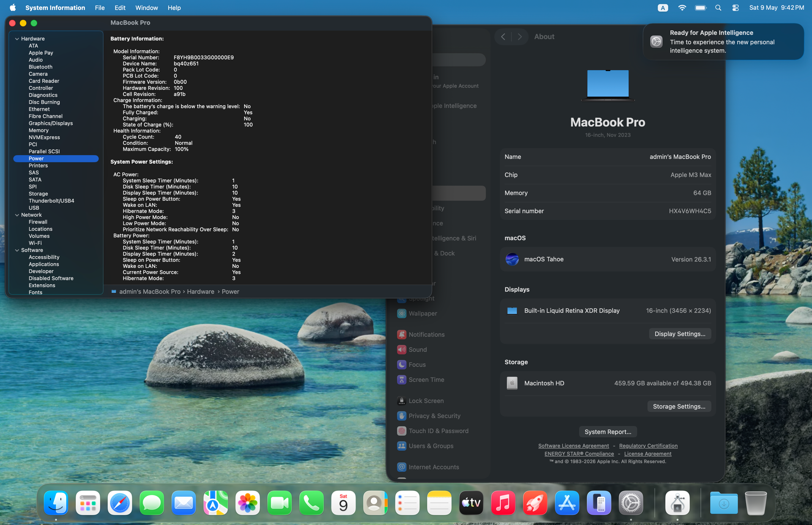Open Notifications in Settings sidebar

click(421, 334)
